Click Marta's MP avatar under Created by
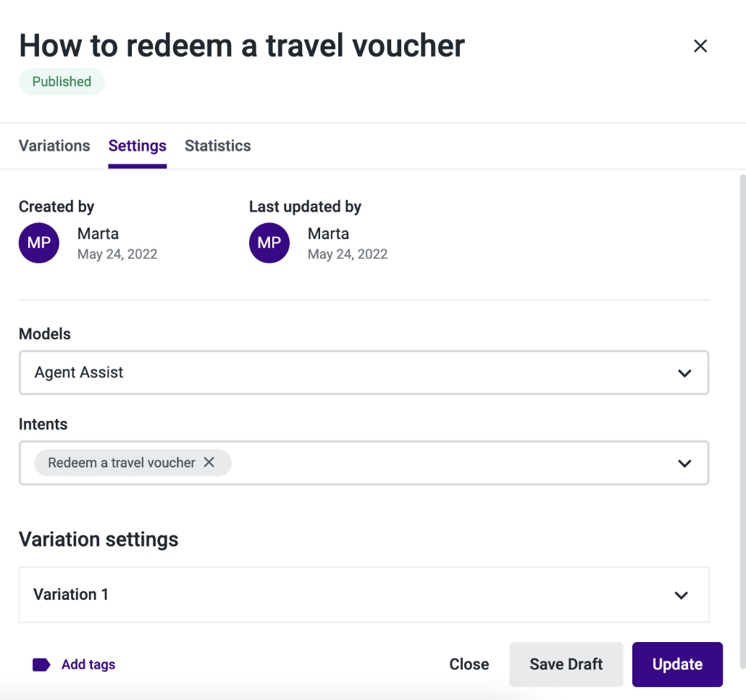746x700 pixels. [x=39, y=243]
